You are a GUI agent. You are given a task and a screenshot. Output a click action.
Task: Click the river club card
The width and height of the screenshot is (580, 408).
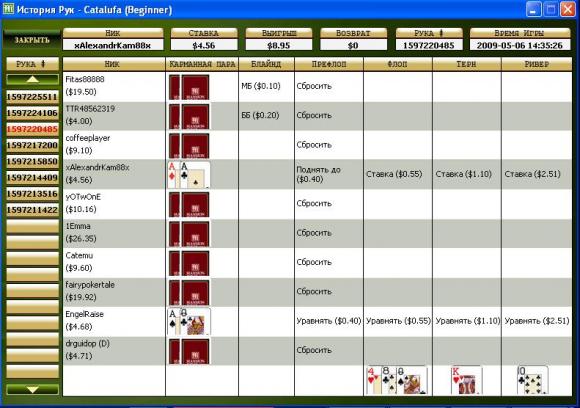[532, 380]
